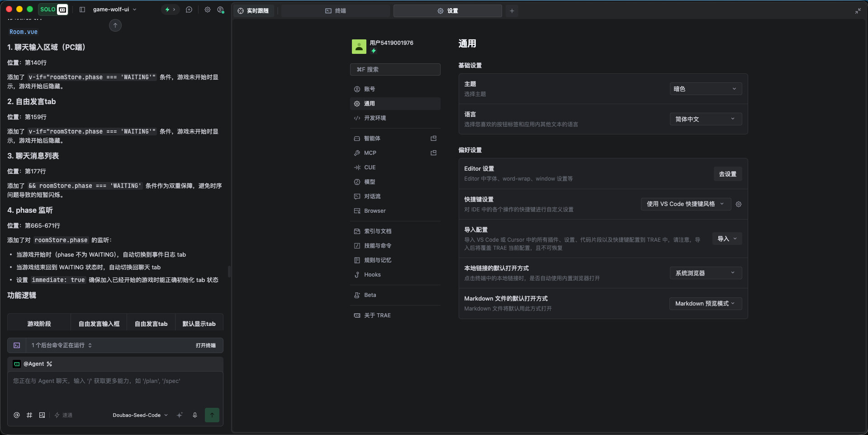Click external link icon beside MCP
This screenshot has width=868, height=435.
[433, 153]
